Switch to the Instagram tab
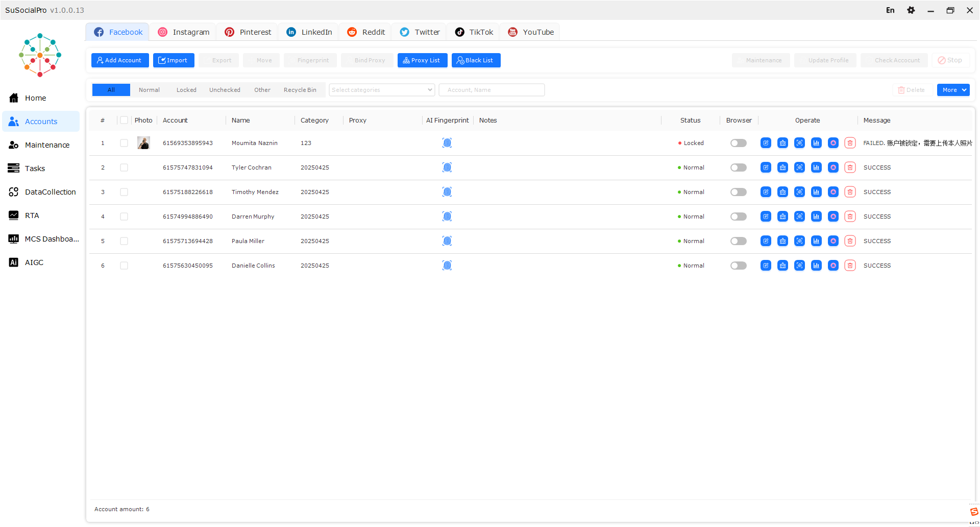 (x=183, y=32)
